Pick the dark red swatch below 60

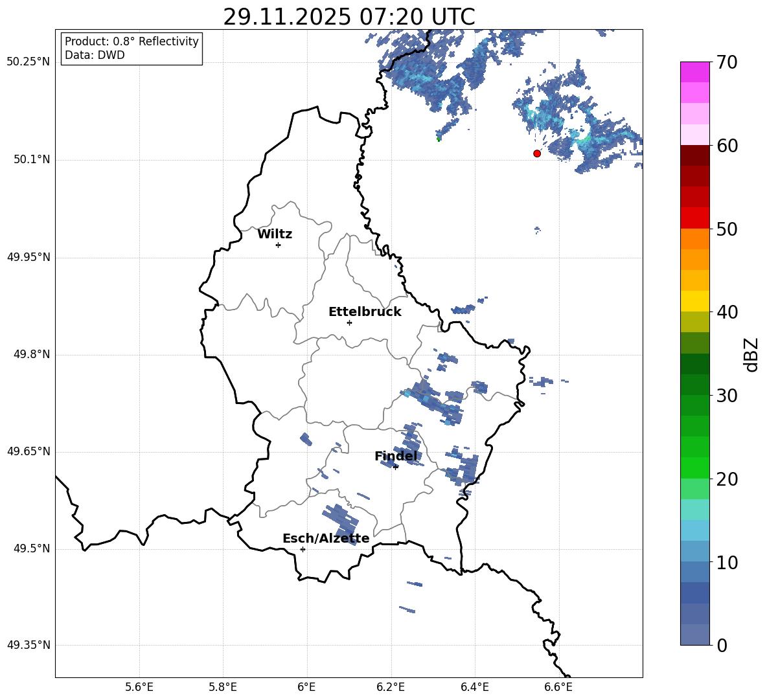point(695,155)
